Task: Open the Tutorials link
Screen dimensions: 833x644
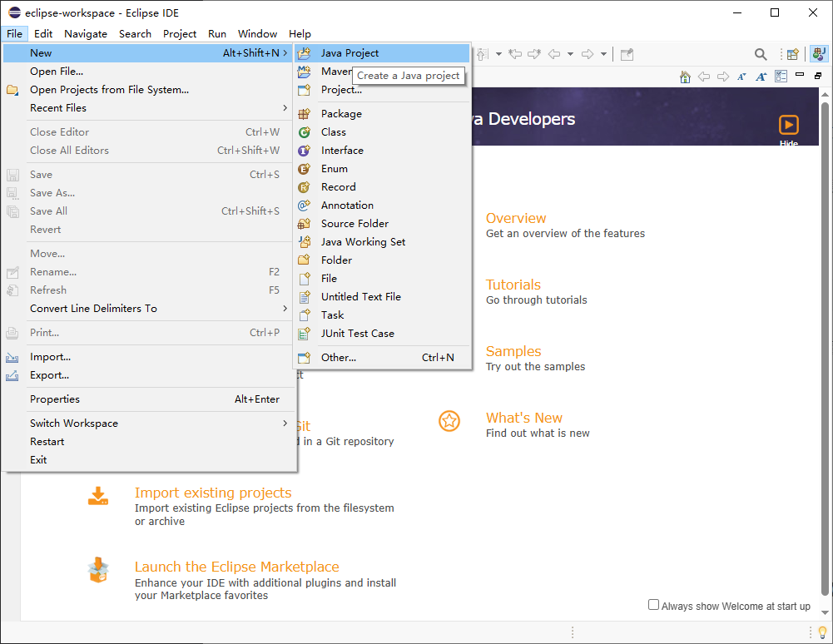Action: pyautogui.click(x=513, y=285)
